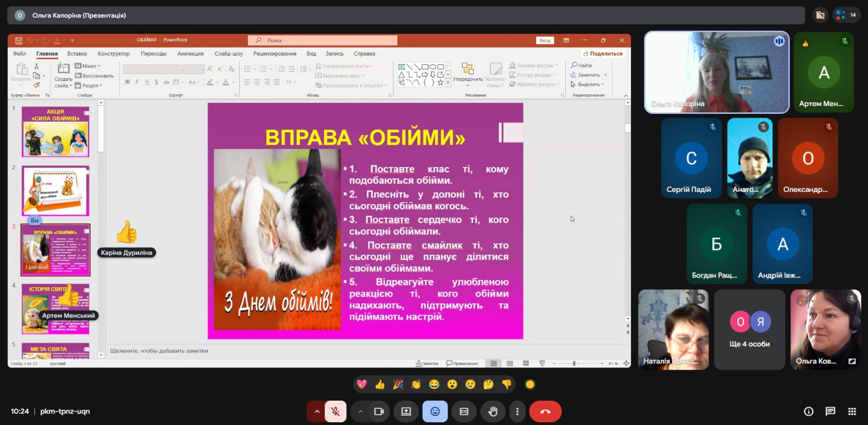
Task: Send the clapping hands reaction
Action: (416, 384)
